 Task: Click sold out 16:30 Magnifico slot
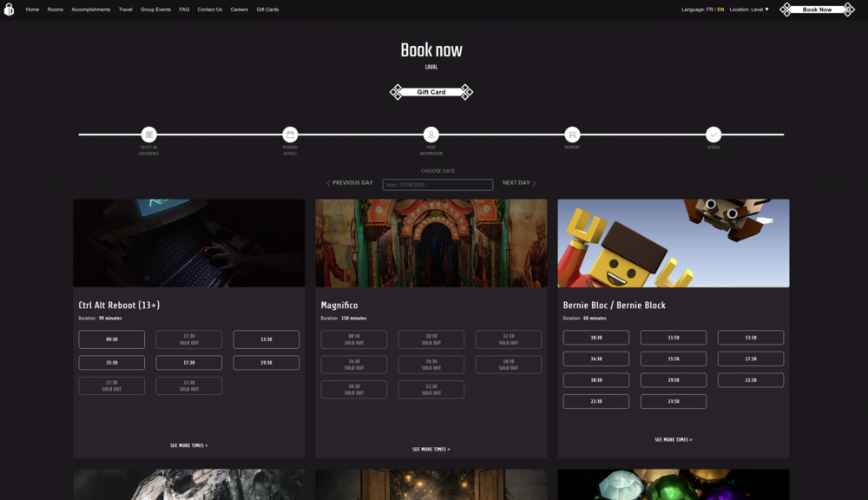pyautogui.click(x=431, y=365)
